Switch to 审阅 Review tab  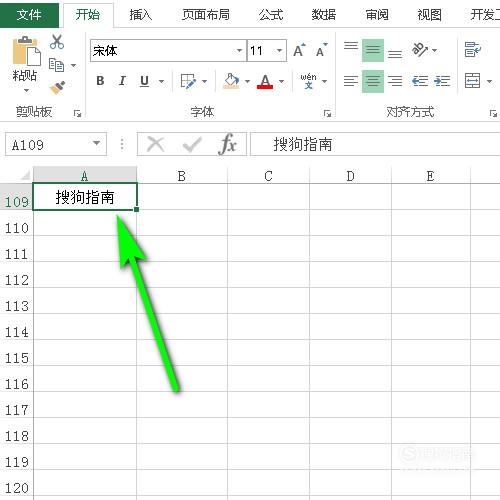click(377, 15)
